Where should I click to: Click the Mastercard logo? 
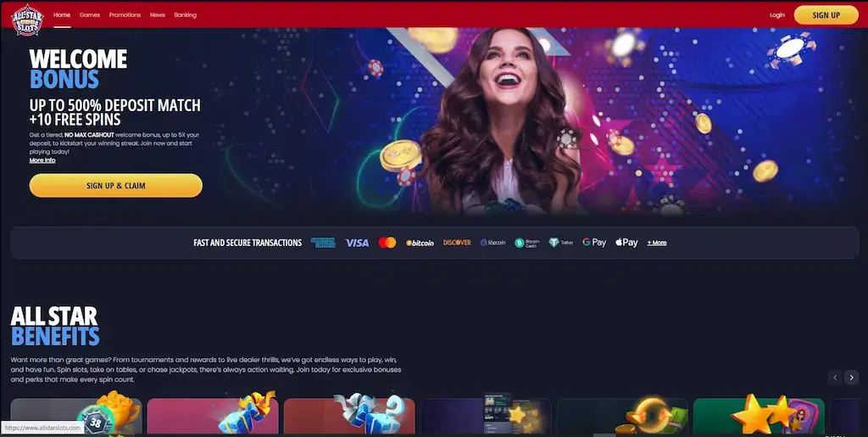387,243
